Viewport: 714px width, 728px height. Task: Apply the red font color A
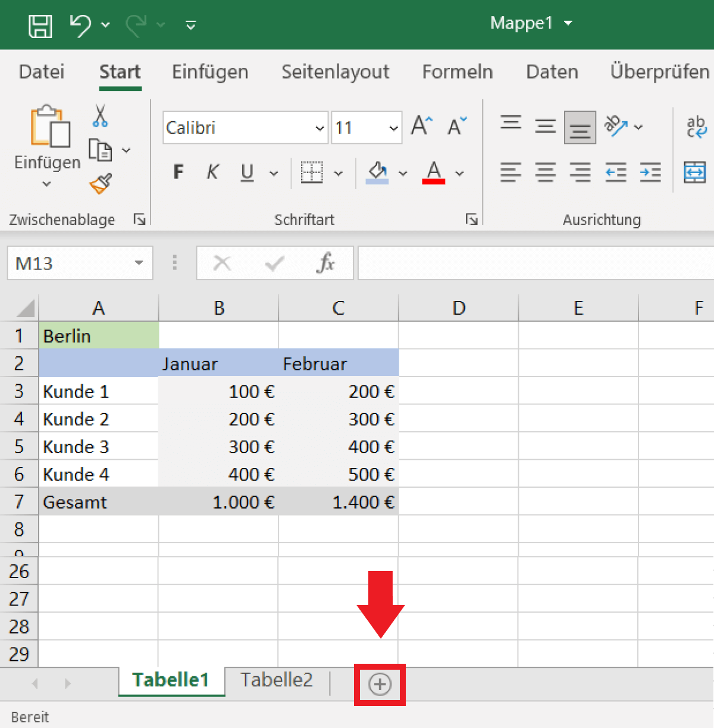[434, 172]
